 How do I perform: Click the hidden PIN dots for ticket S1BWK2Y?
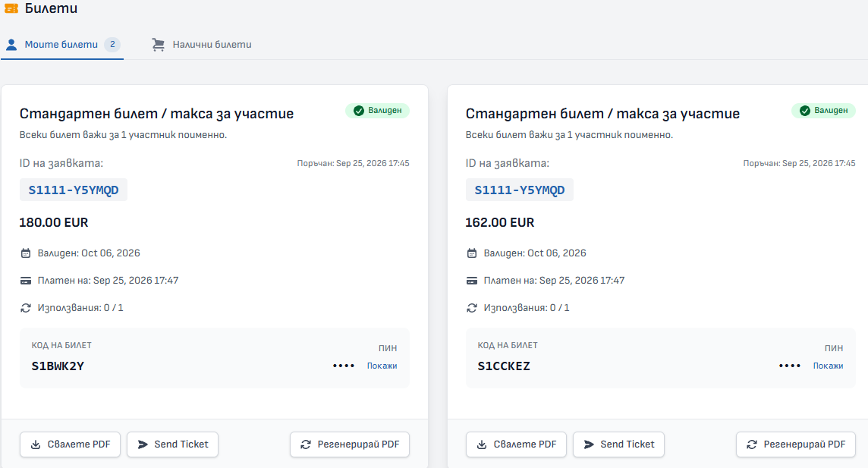coord(344,366)
